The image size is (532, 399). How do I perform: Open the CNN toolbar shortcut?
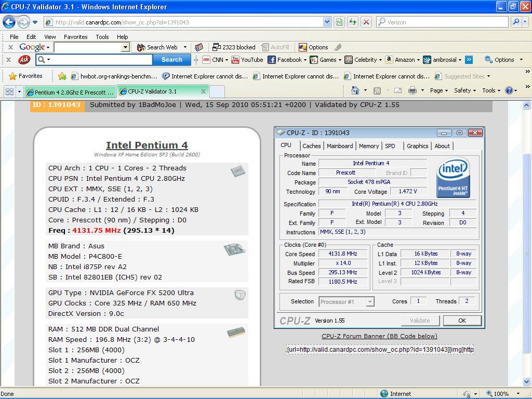[x=215, y=60]
